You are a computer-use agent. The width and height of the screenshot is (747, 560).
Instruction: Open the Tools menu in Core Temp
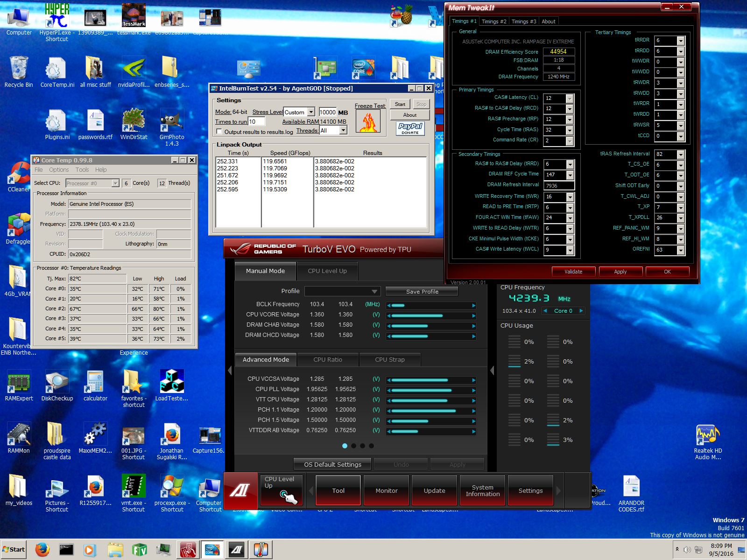click(x=82, y=170)
